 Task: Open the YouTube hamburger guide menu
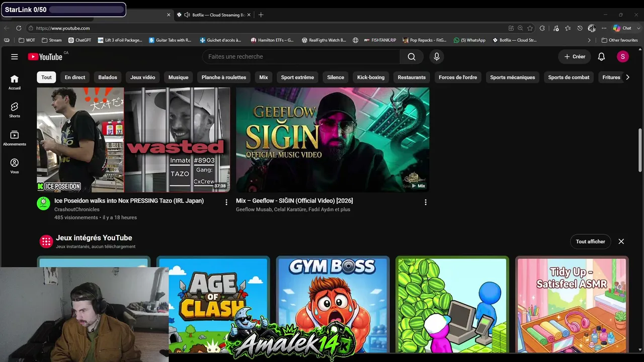15,57
